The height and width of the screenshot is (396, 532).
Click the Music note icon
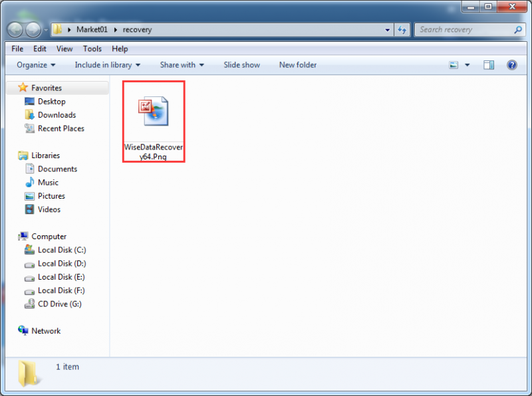(30, 182)
